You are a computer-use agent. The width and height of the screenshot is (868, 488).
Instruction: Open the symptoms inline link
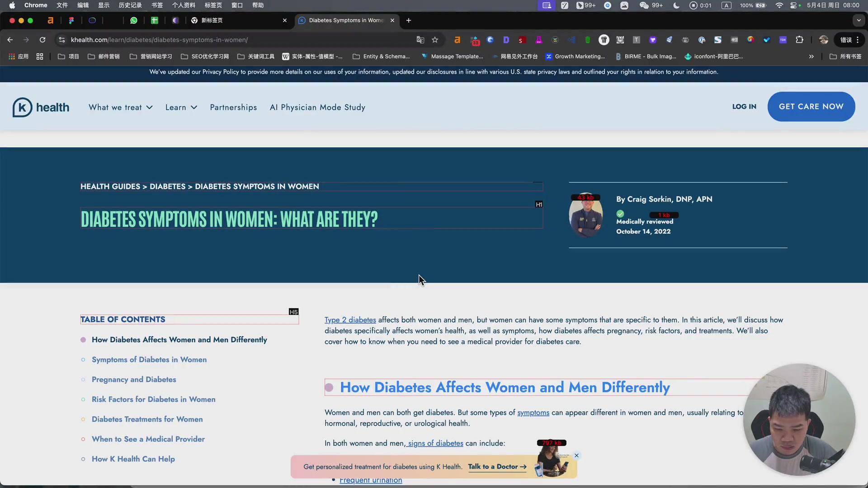533,413
